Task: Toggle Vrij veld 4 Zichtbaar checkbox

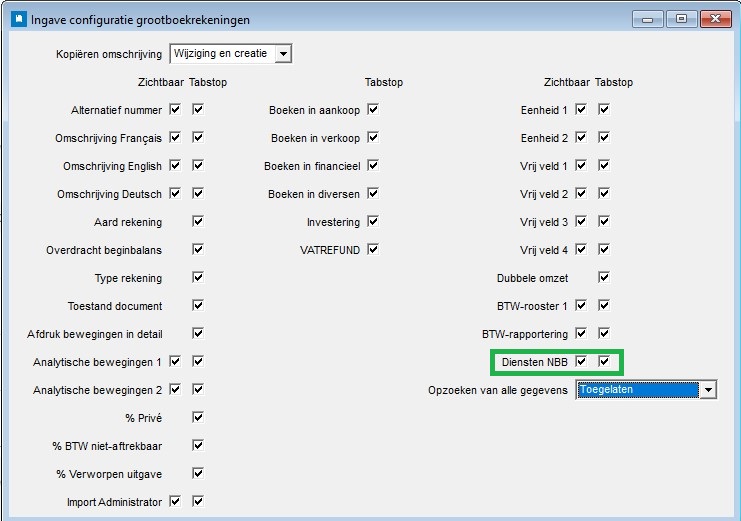Action: (581, 249)
